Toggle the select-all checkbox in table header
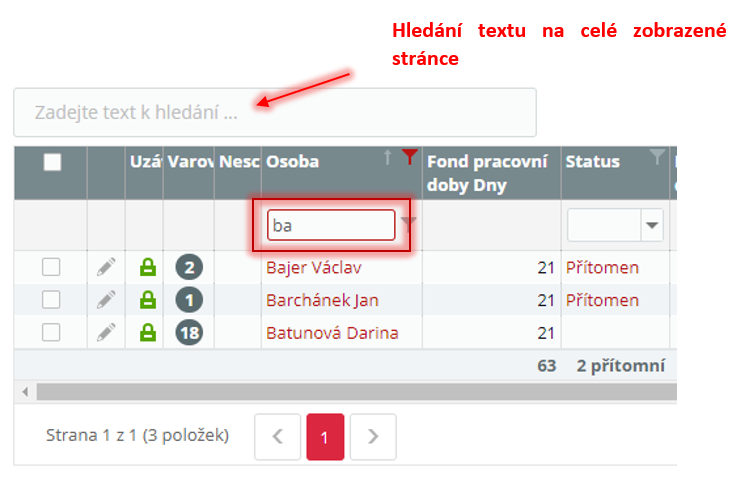The width and height of the screenshot is (734, 483). coord(52,162)
